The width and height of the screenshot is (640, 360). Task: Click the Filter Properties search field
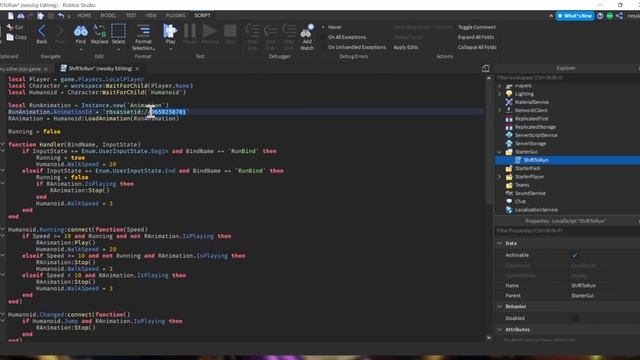pos(567,231)
